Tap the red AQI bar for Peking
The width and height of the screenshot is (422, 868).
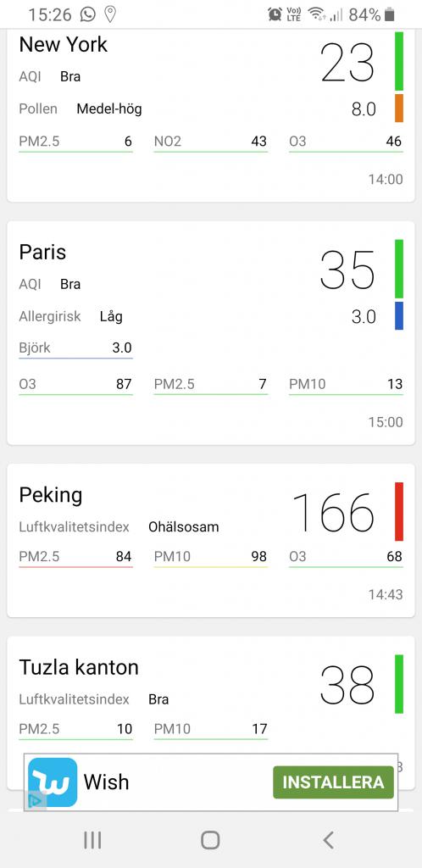pos(399,511)
